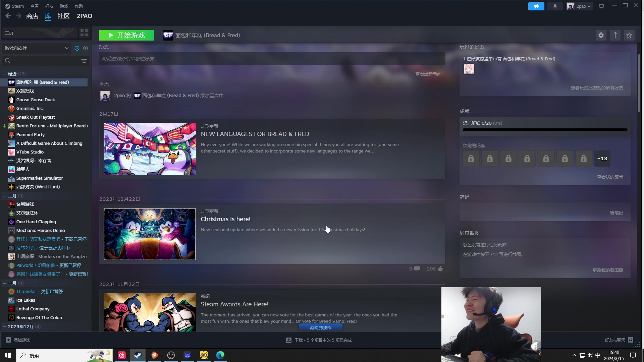Select Goose Goose Duck in library
Screen dimensions: 644x362
(x=36, y=100)
